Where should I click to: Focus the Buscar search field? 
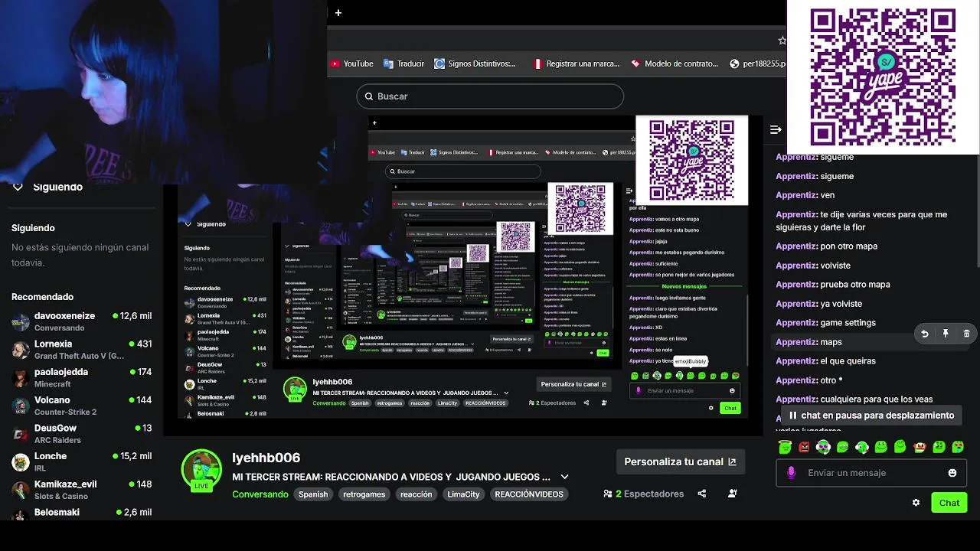[x=490, y=96]
